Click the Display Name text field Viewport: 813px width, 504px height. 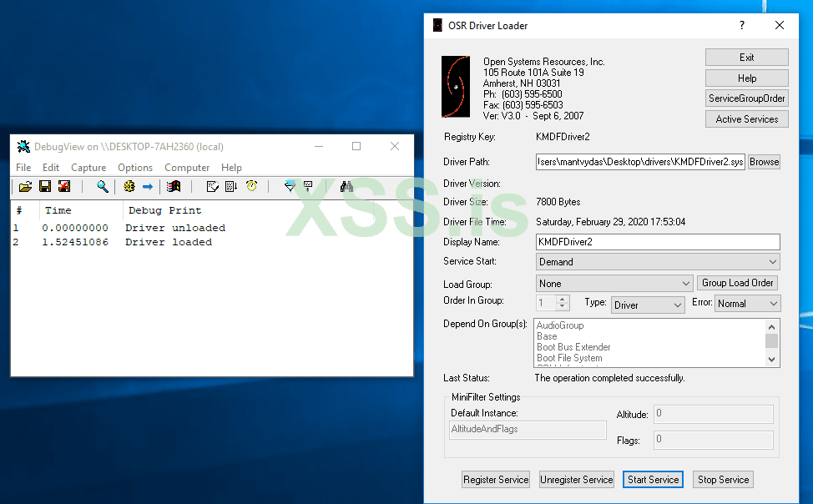click(658, 242)
